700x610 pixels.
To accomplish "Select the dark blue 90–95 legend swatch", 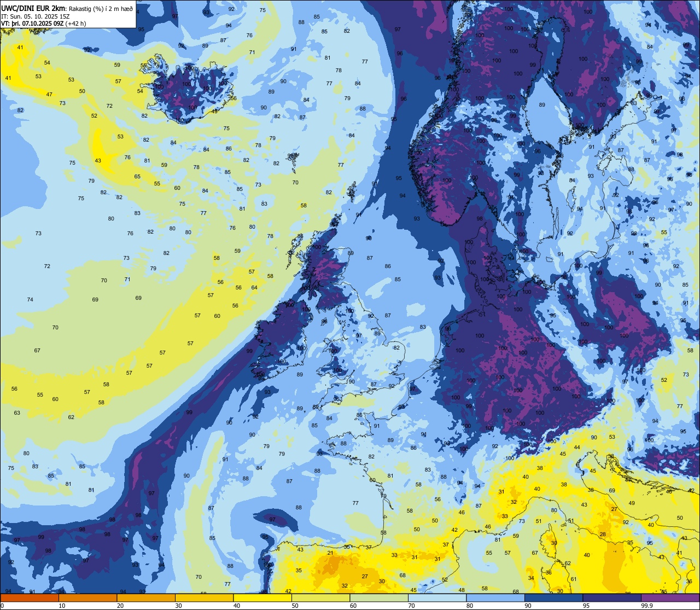I will coord(553,597).
